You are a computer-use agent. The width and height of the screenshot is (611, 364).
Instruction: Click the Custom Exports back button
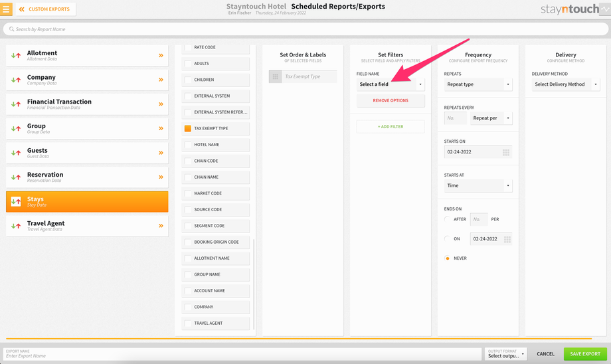point(46,9)
